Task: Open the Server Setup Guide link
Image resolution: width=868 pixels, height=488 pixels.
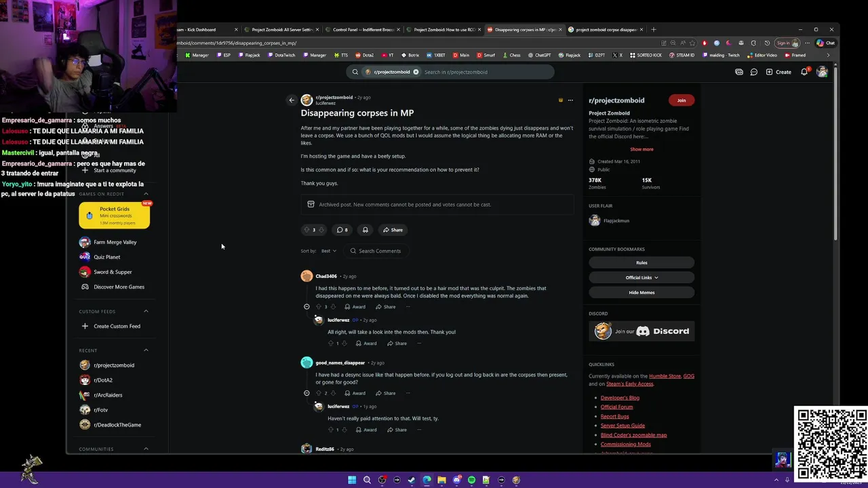Action: click(x=623, y=426)
